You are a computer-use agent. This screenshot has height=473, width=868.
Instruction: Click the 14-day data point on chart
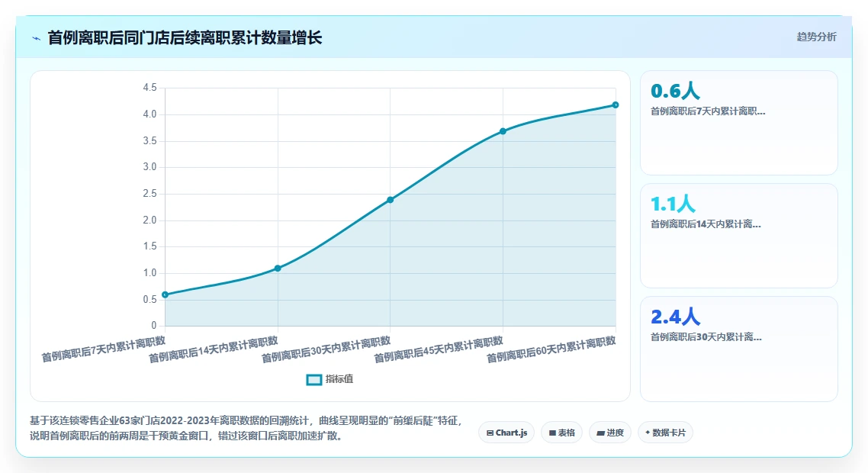click(278, 268)
